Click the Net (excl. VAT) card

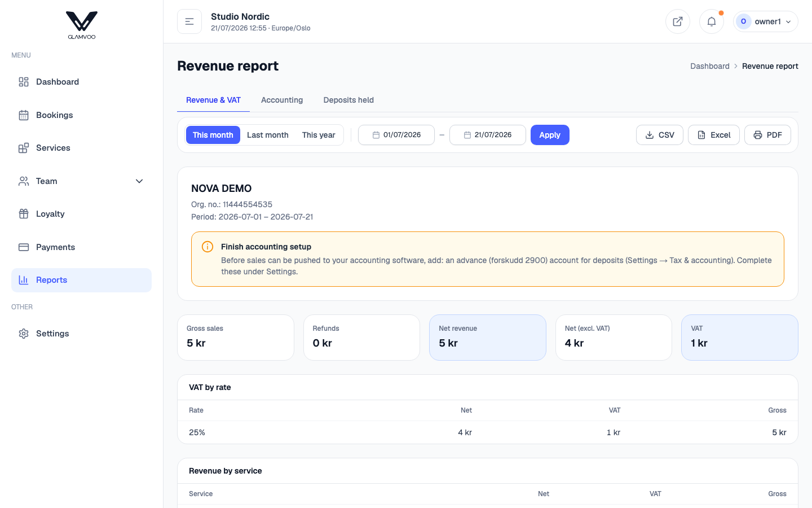(x=614, y=338)
